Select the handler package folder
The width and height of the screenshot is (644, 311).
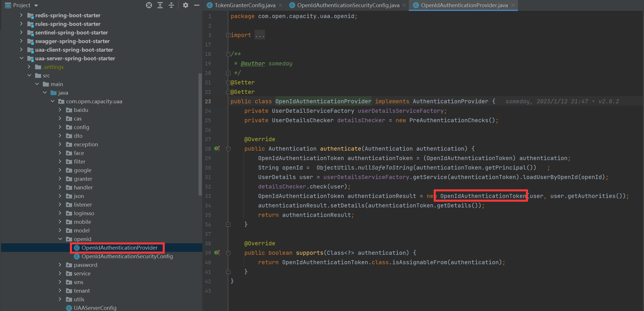click(83, 187)
